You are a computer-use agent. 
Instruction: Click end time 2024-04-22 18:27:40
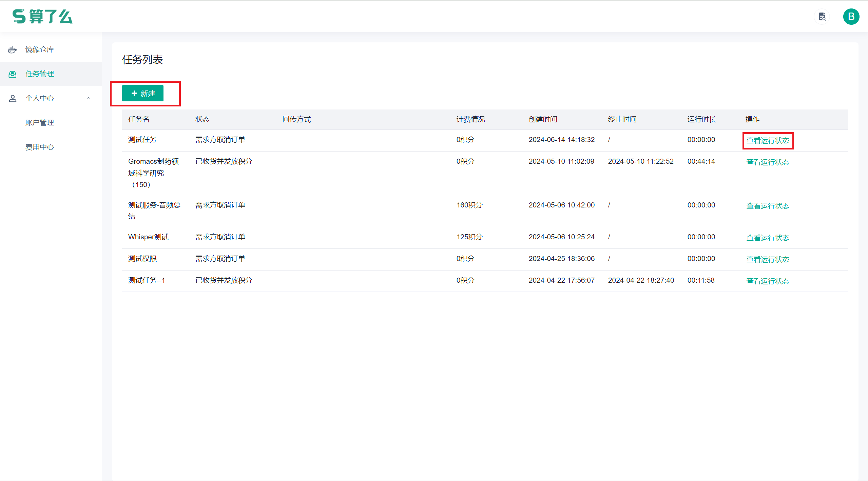pos(641,280)
